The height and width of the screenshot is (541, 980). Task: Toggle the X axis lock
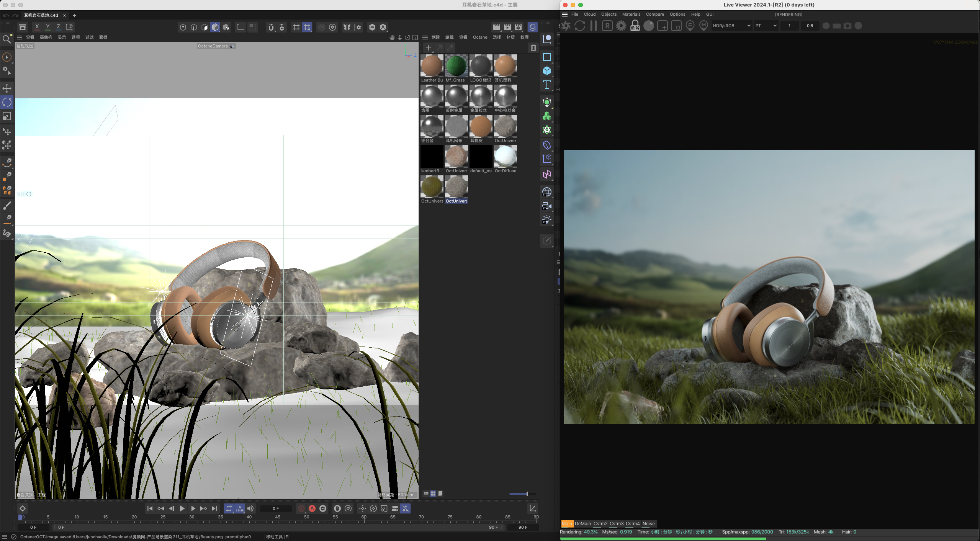37,27
